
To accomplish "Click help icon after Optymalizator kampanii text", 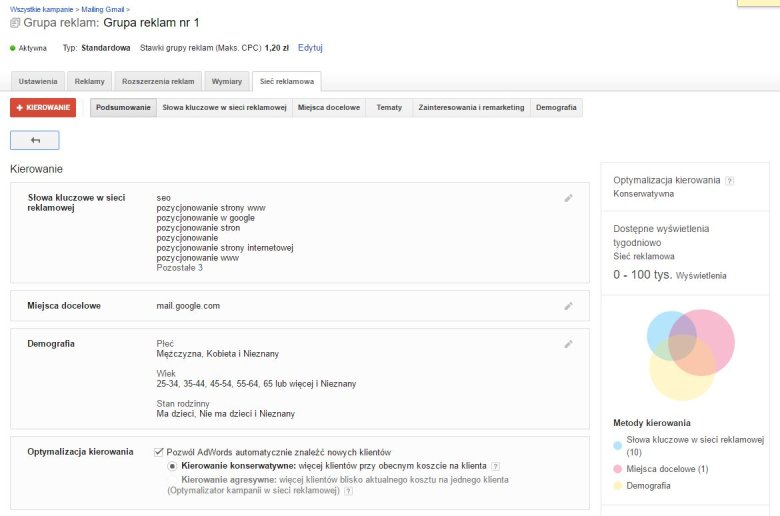I will [x=347, y=492].
